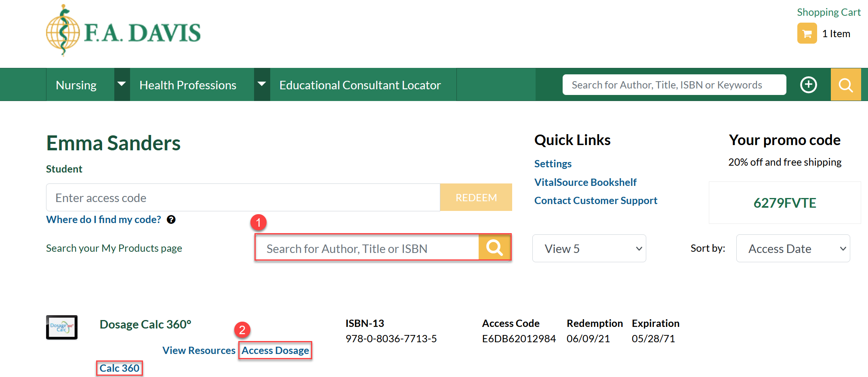Click 'Where do I find my code?' link
868x377 pixels.
pyautogui.click(x=103, y=219)
